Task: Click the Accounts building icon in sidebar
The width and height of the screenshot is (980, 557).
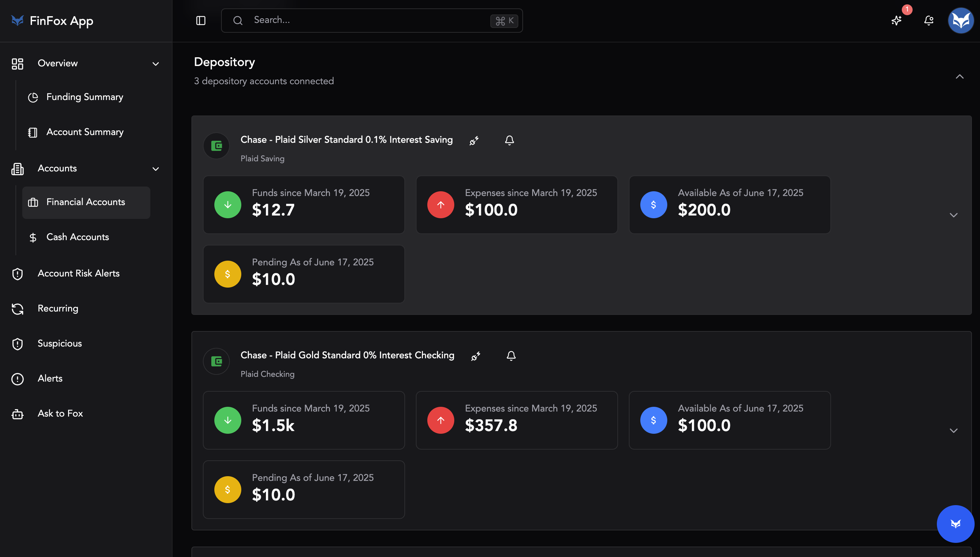Action: (18, 169)
